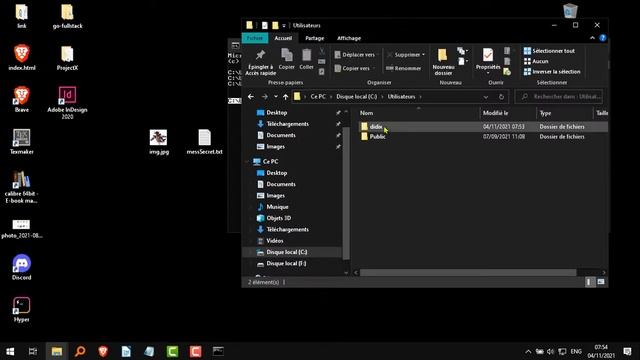
Task: Open pinned Documents in Quick access
Action: (281, 135)
